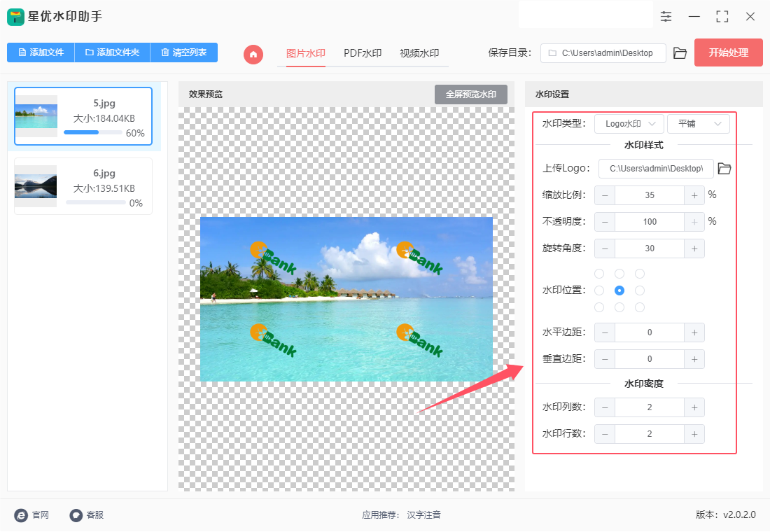Increase the 不透明度 value
This screenshot has height=532, width=770.
pos(694,221)
